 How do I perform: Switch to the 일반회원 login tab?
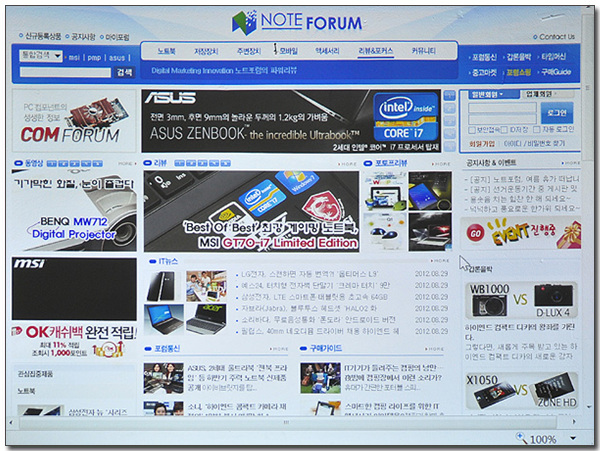tap(491, 94)
